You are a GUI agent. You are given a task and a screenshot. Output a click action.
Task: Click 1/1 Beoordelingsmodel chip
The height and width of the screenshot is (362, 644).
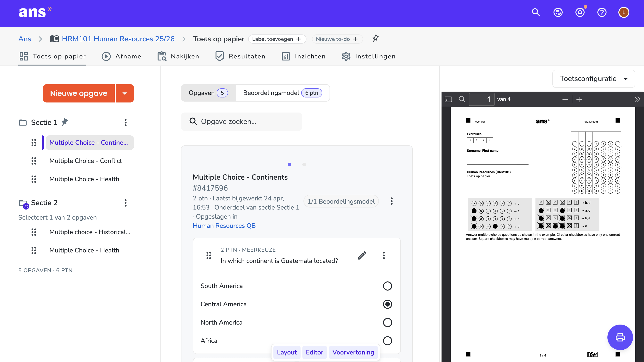coord(341,201)
